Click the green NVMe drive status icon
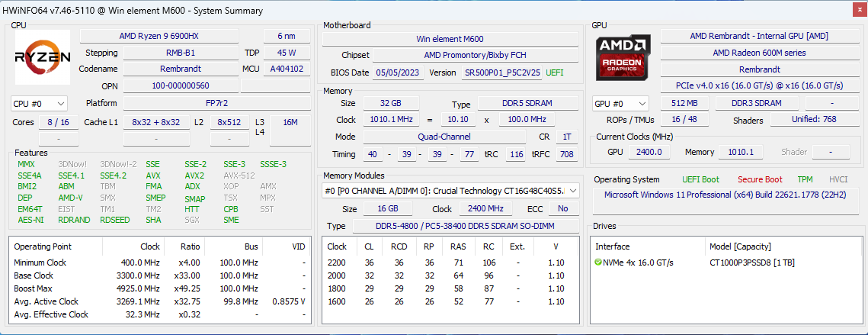Viewport: 868px width, 335px height. click(598, 263)
